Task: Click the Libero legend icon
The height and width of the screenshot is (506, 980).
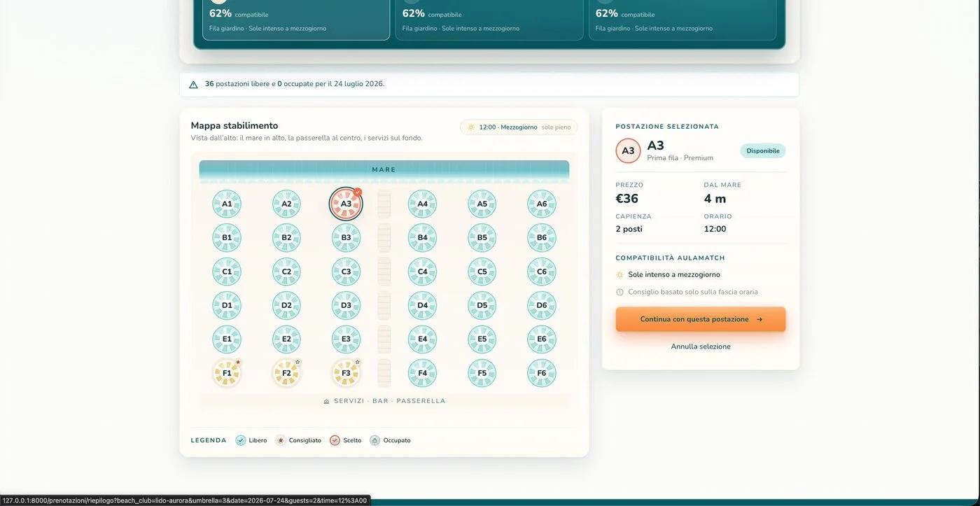Action: pyautogui.click(x=241, y=440)
